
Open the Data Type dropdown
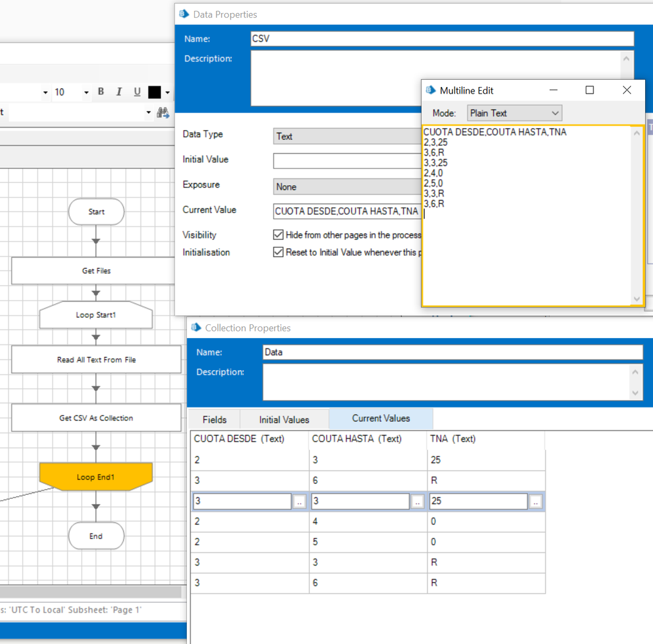click(x=346, y=136)
